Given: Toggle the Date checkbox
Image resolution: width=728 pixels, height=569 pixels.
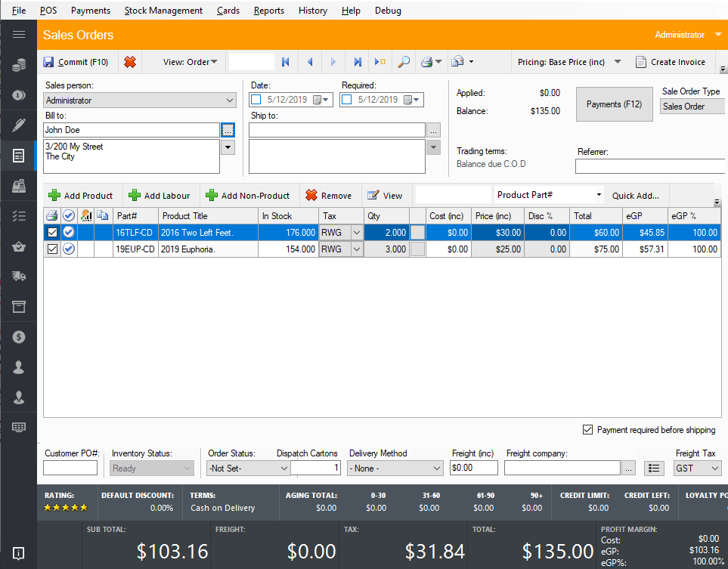Looking at the screenshot, I should tap(256, 99).
